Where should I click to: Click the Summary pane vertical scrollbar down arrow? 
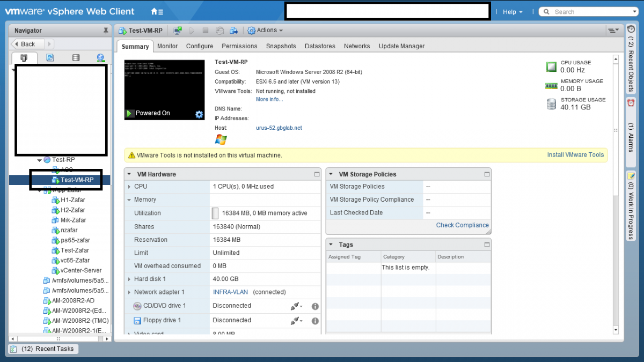pyautogui.click(x=616, y=330)
